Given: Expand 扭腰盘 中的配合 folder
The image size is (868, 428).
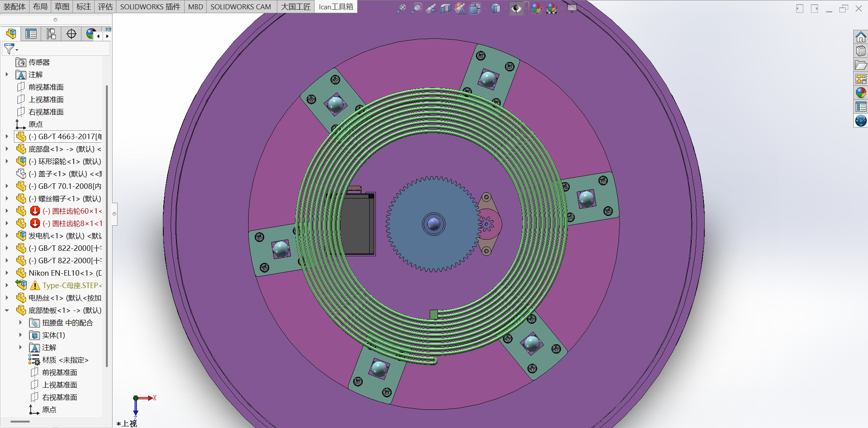Looking at the screenshot, I should click(21, 323).
